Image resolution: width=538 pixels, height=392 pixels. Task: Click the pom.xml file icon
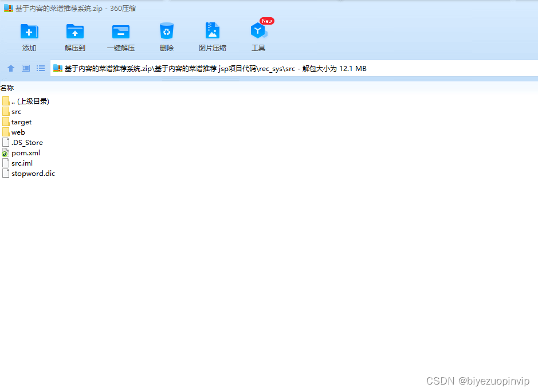[6, 153]
